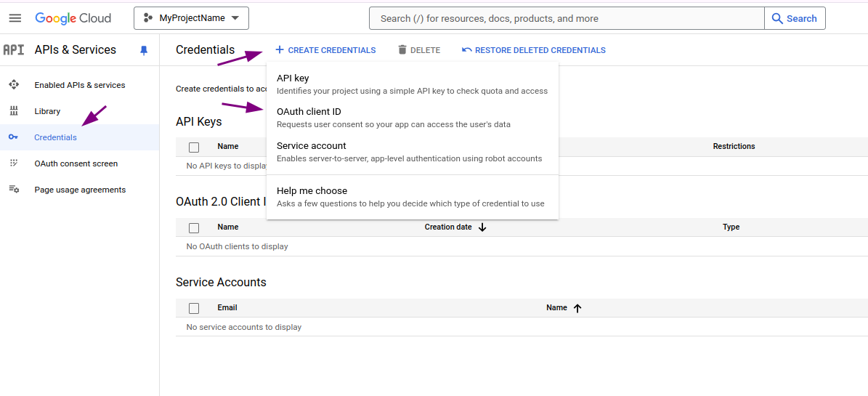Click the DELETE toolbar button

tap(419, 50)
